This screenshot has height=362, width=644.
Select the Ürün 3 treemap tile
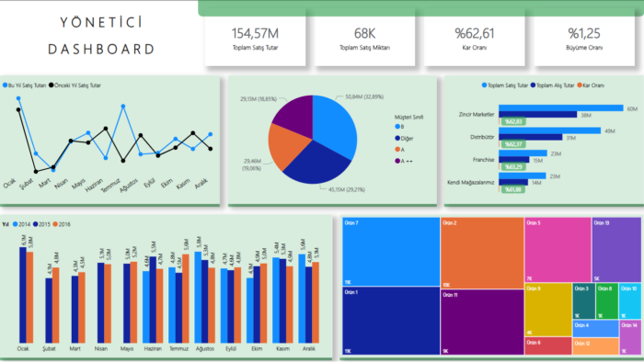[x=584, y=301]
